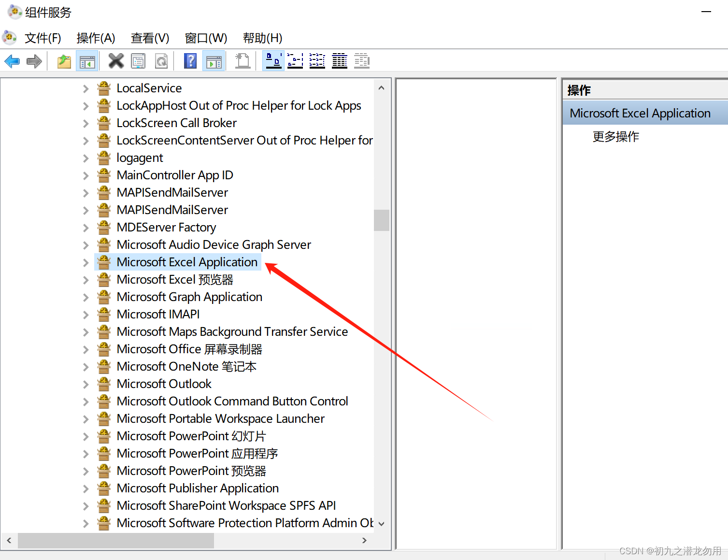
Task: Click the package icon beside Microsoft IMAPI
Action: 104,315
